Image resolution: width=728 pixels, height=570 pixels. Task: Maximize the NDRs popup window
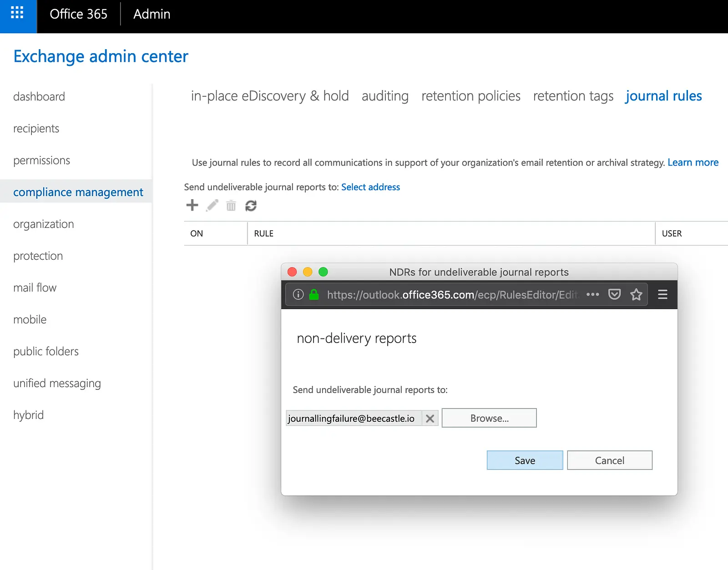(324, 272)
